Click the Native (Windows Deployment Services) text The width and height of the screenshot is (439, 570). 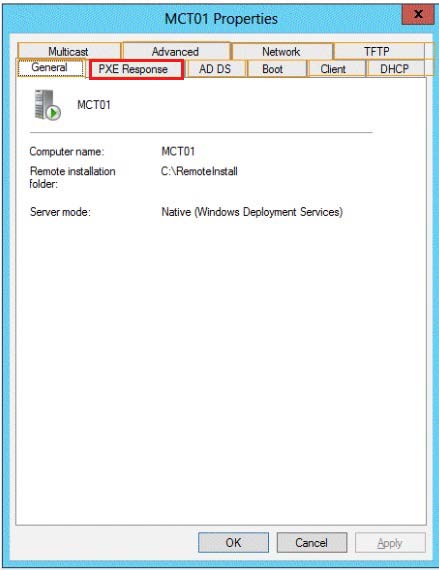(x=252, y=212)
